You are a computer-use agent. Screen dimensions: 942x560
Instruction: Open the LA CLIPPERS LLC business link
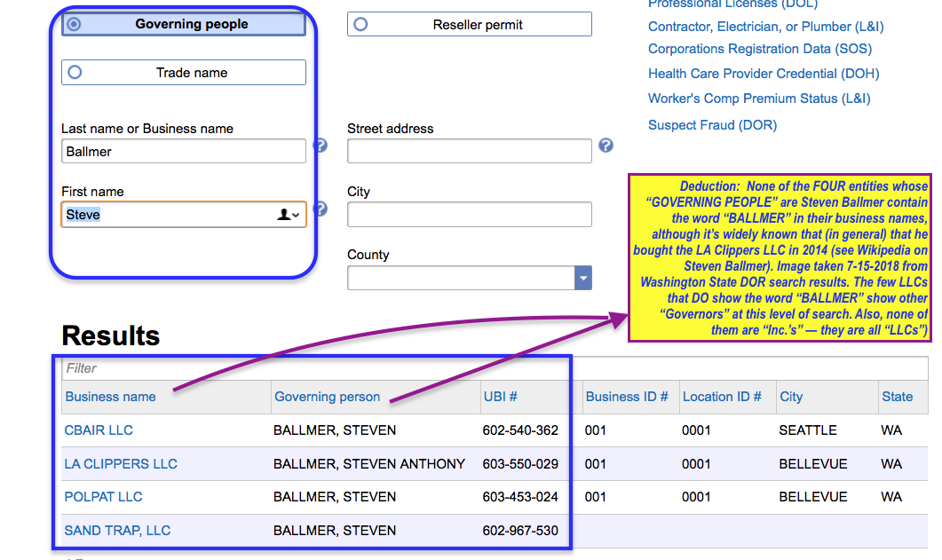(x=121, y=464)
